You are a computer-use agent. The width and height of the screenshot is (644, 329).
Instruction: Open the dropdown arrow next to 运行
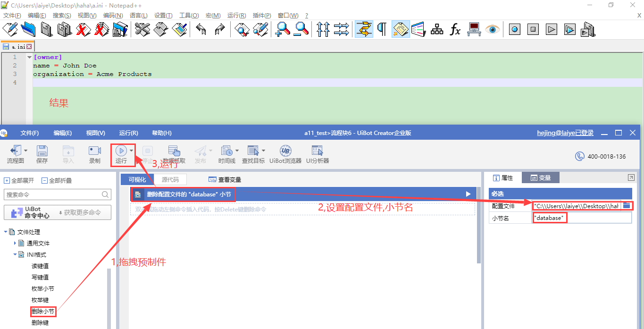(132, 151)
